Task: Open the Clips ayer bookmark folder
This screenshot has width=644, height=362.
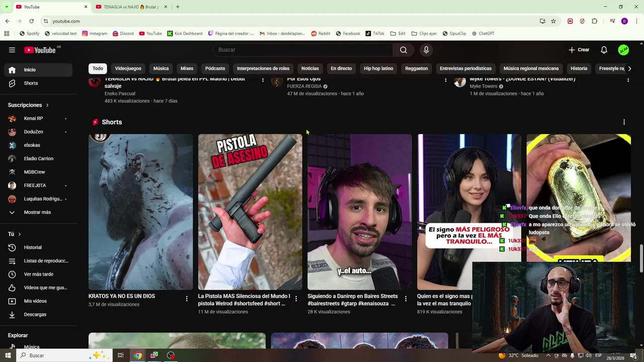Action: 424,34
